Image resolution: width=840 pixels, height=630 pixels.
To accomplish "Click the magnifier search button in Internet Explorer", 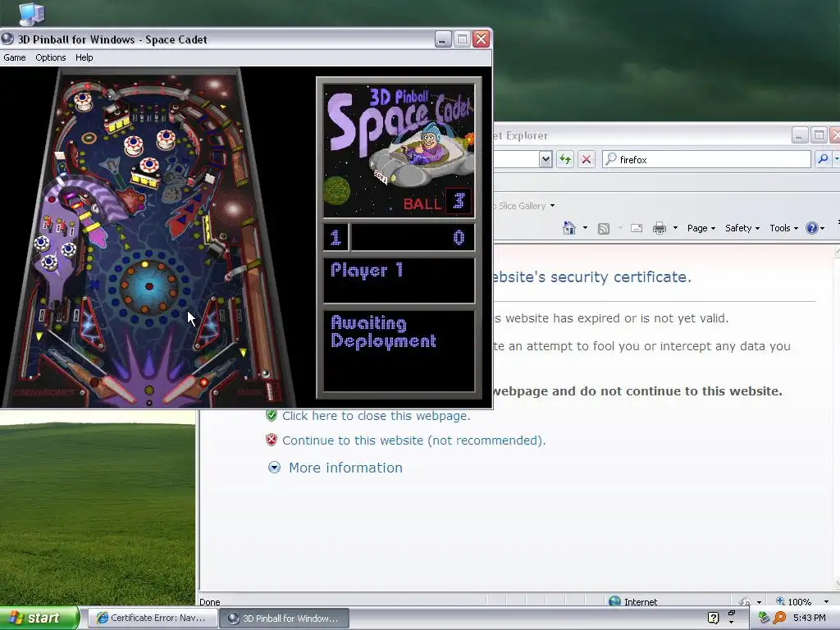I will pyautogui.click(x=824, y=159).
